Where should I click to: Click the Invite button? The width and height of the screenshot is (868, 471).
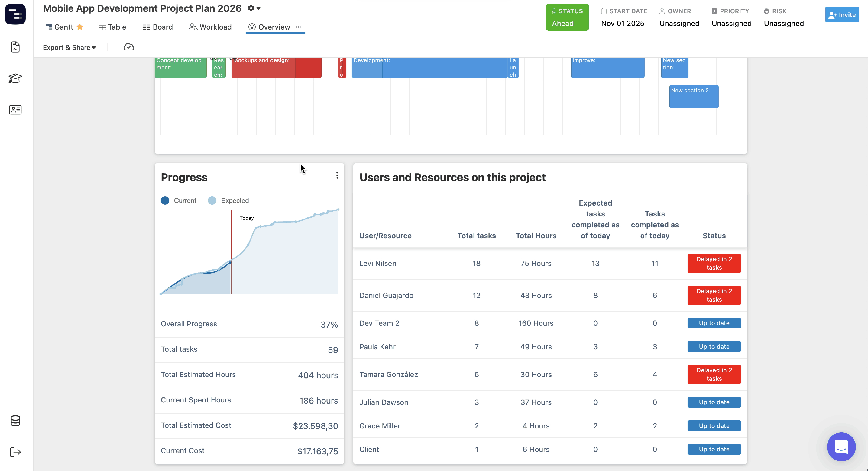click(842, 15)
